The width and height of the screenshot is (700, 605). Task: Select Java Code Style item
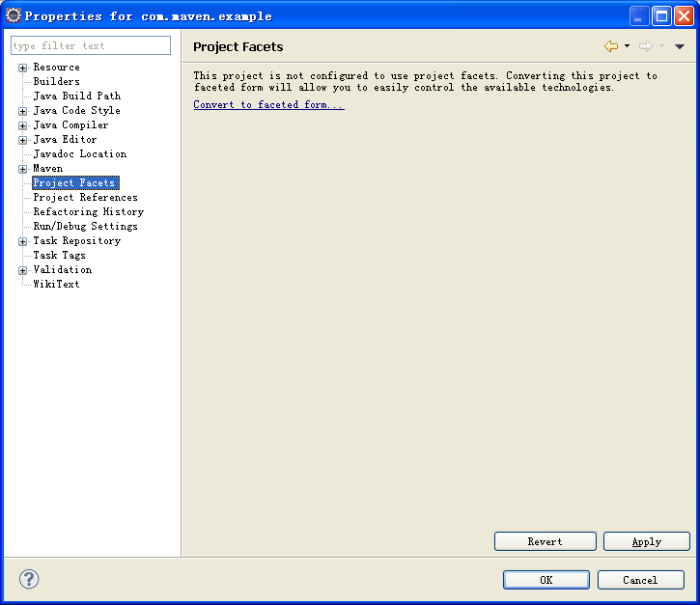(x=77, y=110)
